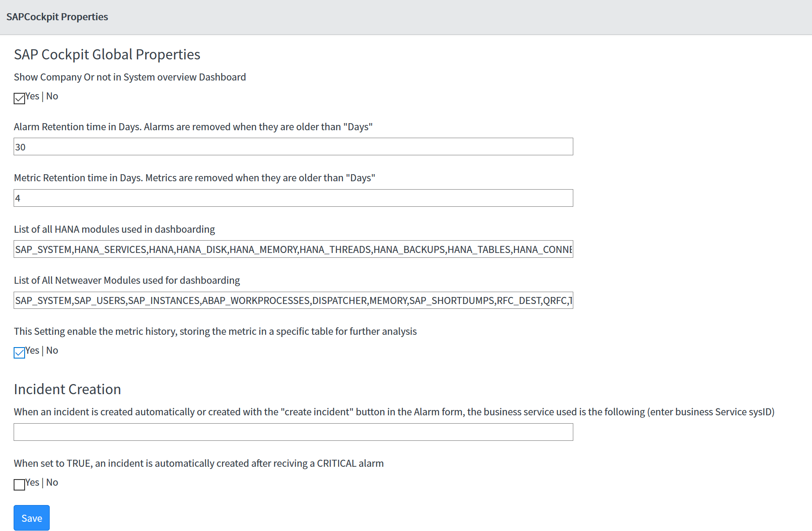This screenshot has width=812, height=531.
Task: Enable automatic incident on CRITICAL alarm checkbox
Action: point(19,485)
